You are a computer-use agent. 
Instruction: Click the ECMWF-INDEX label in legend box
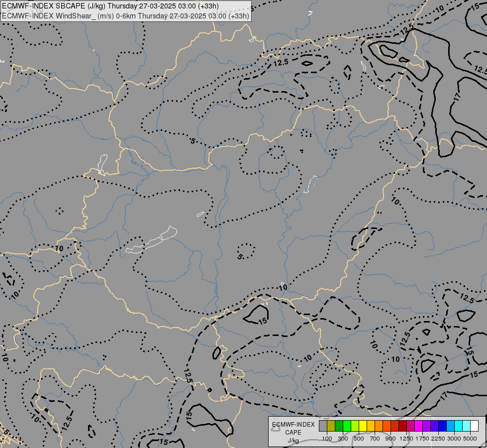(293, 425)
